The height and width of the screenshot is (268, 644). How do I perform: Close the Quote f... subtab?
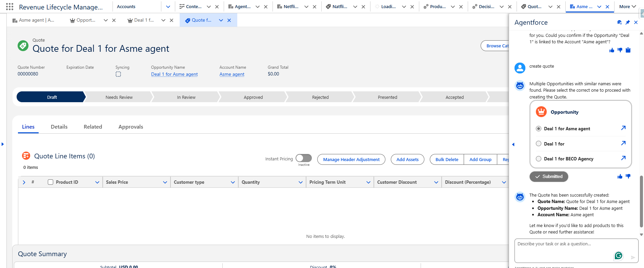(x=229, y=20)
